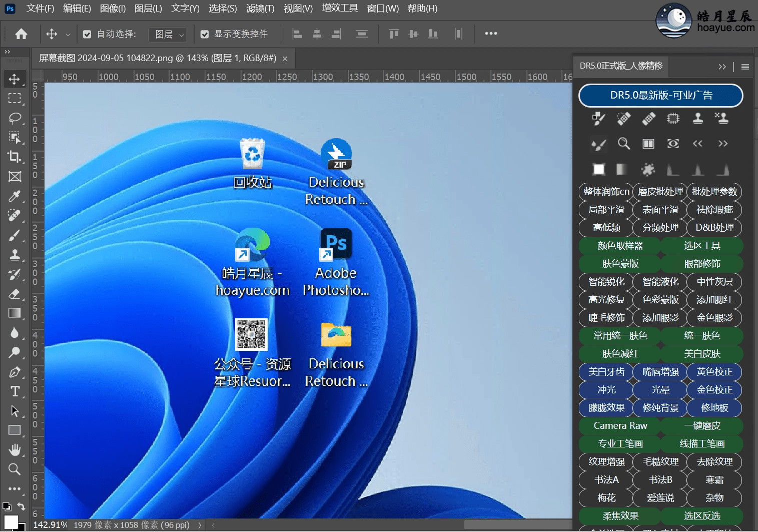Open more options dots in options bar
This screenshot has width=758, height=532.
coord(491,34)
